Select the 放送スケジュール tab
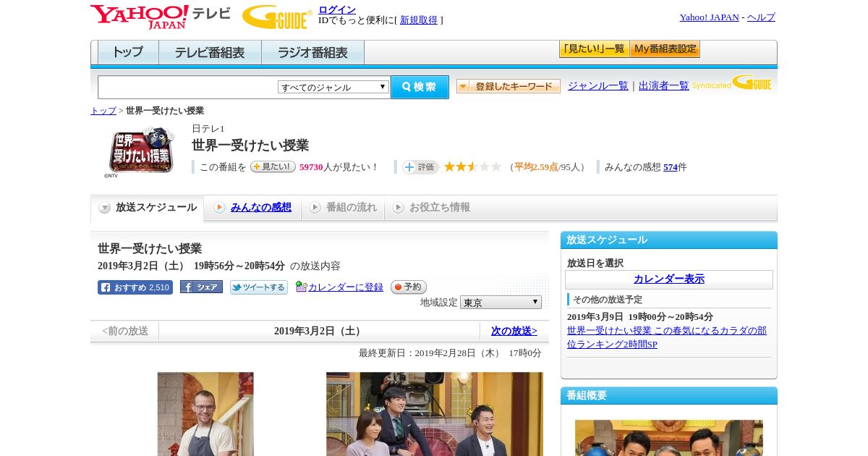The height and width of the screenshot is (456, 868). click(148, 208)
